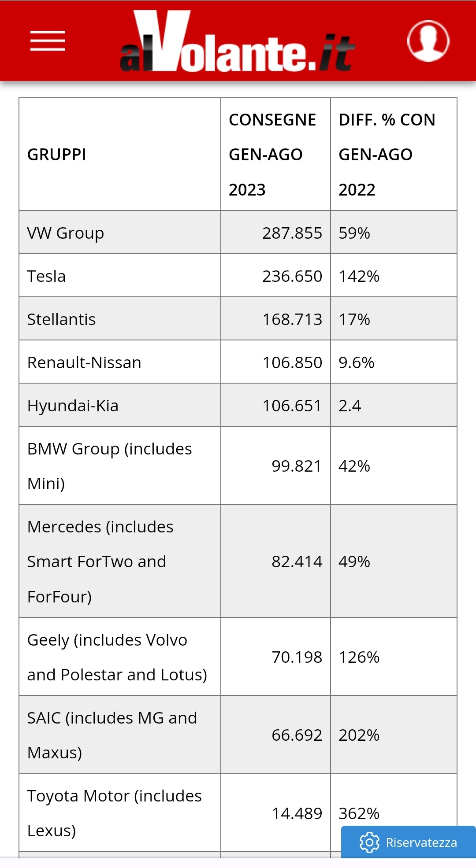Select the VW Group row

coord(238,233)
